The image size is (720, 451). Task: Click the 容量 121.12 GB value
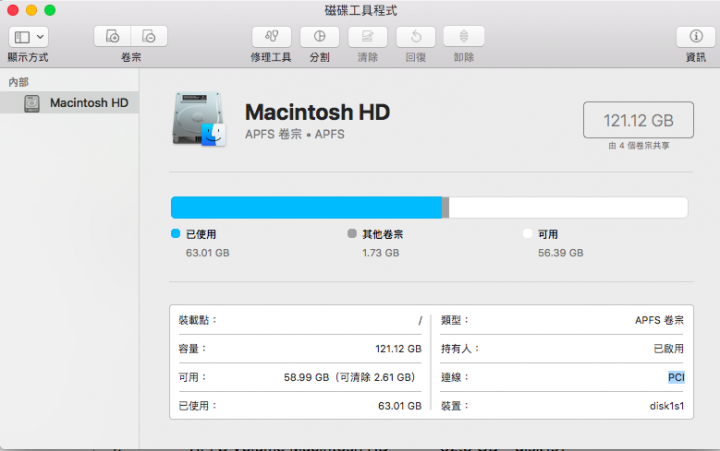pos(398,349)
